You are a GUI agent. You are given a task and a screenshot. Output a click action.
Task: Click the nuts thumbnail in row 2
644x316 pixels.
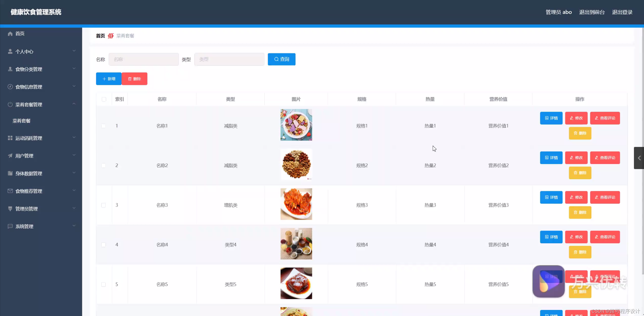coord(296,164)
